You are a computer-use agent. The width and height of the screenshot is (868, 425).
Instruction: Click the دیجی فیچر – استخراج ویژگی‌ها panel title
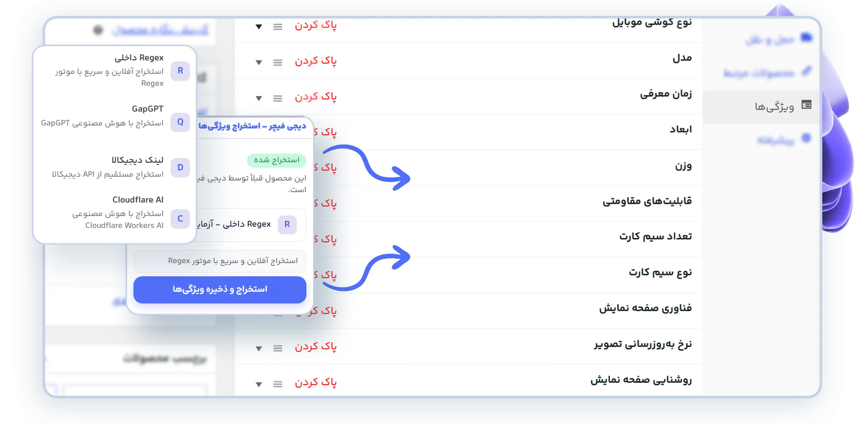tap(252, 126)
